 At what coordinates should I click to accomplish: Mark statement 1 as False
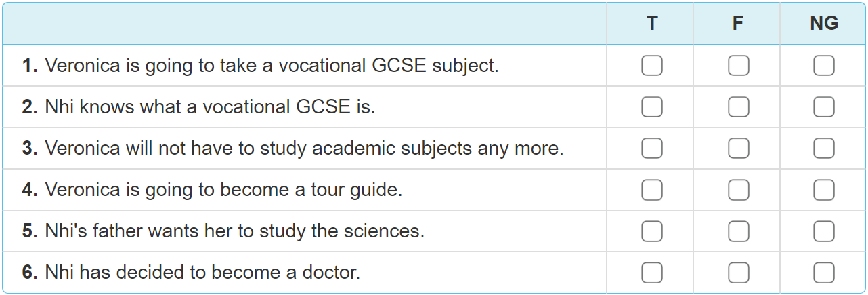click(738, 66)
